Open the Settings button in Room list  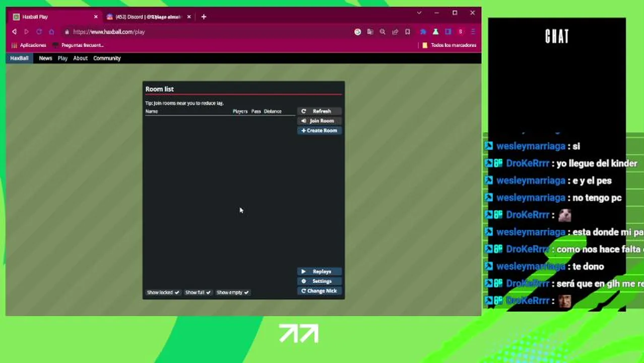click(319, 281)
